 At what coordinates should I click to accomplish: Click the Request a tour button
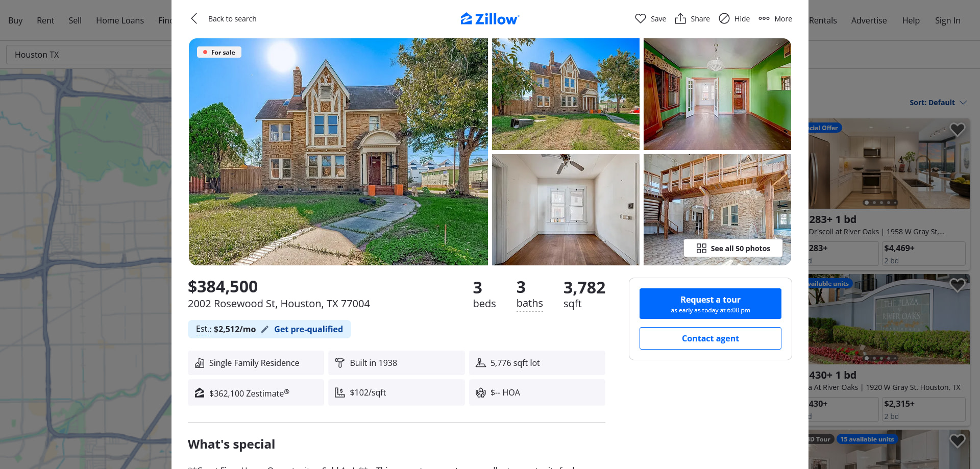[710, 304]
